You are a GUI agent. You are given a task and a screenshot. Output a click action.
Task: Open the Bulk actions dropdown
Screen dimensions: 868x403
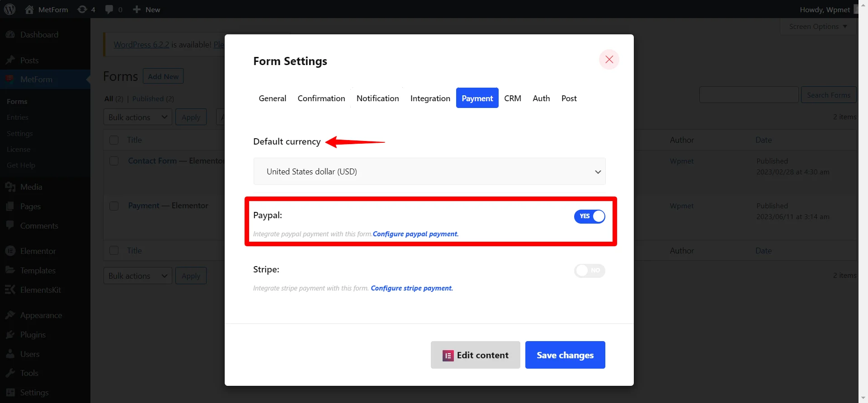point(137,117)
